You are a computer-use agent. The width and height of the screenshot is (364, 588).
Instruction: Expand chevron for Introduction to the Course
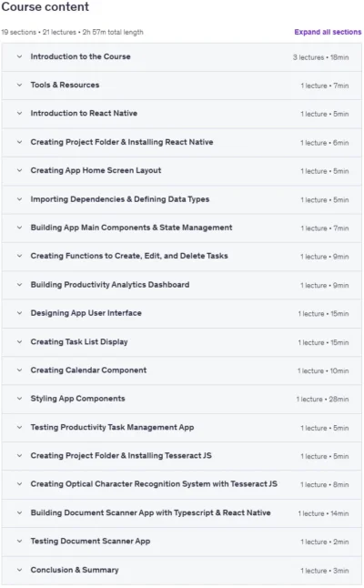[19, 56]
